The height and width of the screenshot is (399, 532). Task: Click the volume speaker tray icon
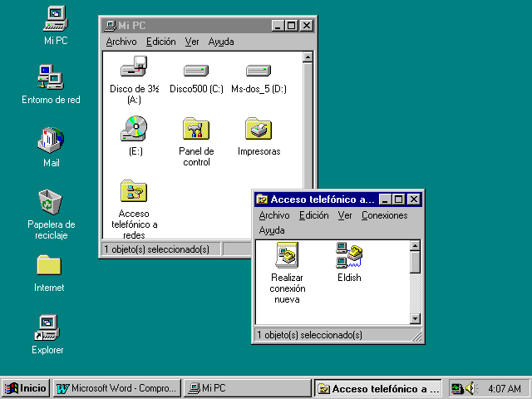coord(471,388)
